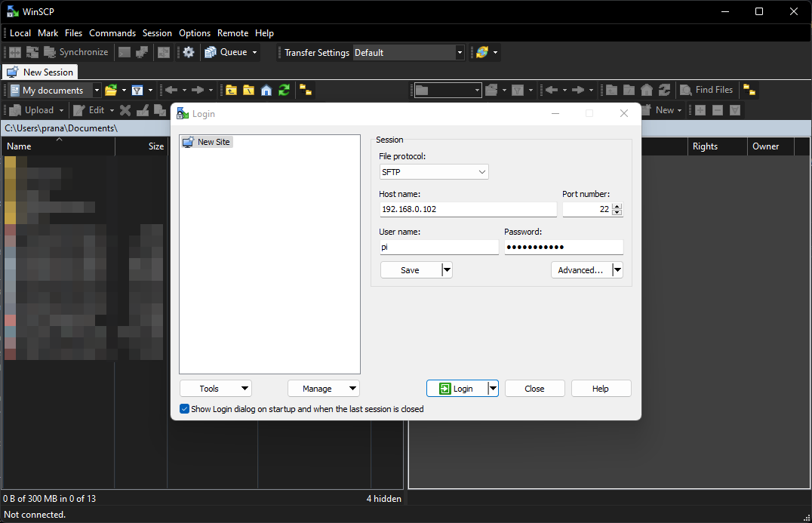
Task: Open the Session menu
Action: pos(157,33)
